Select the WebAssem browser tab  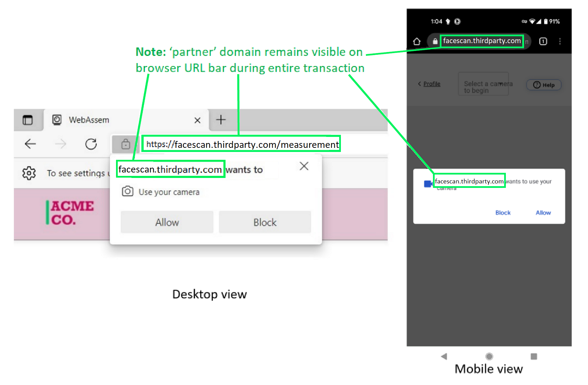126,120
